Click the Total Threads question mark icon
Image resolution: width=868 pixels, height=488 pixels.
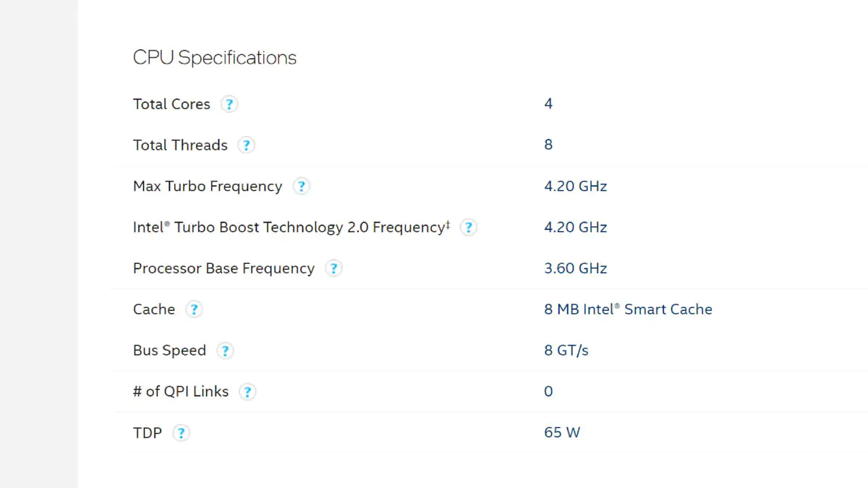click(246, 145)
